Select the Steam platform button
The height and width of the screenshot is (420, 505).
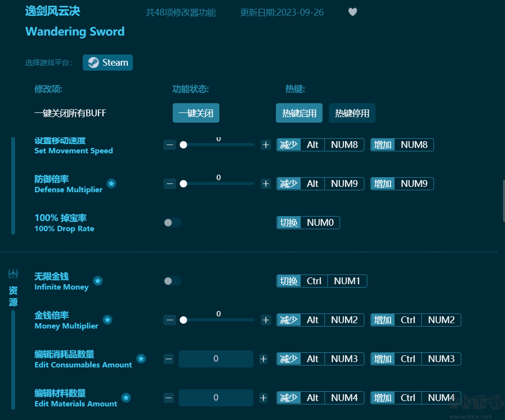click(x=108, y=62)
